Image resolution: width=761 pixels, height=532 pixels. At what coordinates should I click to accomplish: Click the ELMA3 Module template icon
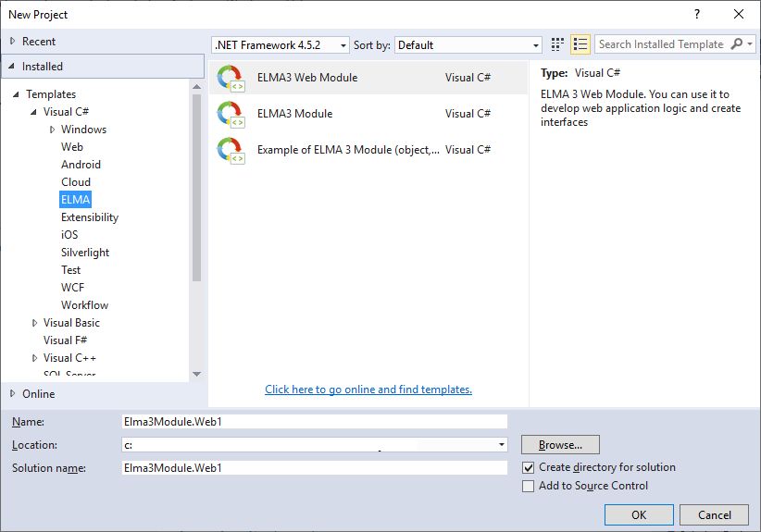(231, 114)
